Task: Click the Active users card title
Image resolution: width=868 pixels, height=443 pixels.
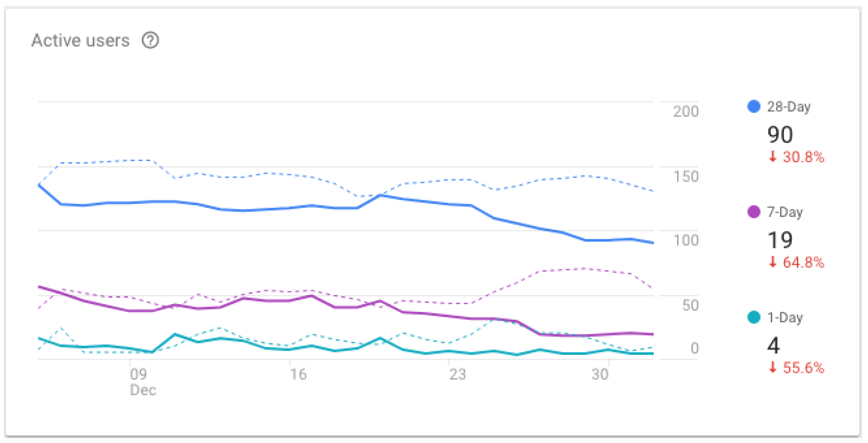Action: pyautogui.click(x=81, y=40)
